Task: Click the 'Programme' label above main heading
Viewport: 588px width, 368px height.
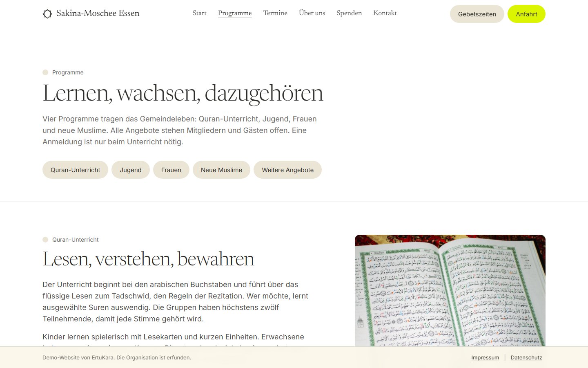Action: click(x=68, y=72)
